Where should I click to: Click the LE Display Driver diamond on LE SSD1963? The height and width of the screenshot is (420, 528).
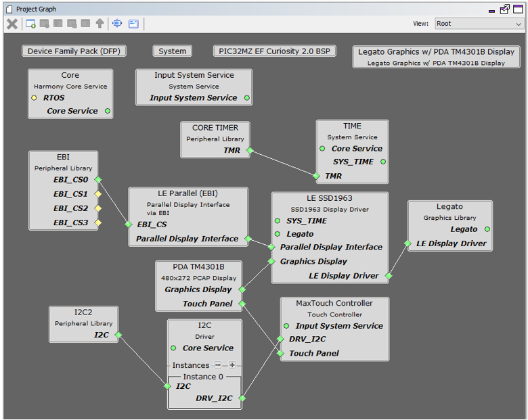click(389, 276)
